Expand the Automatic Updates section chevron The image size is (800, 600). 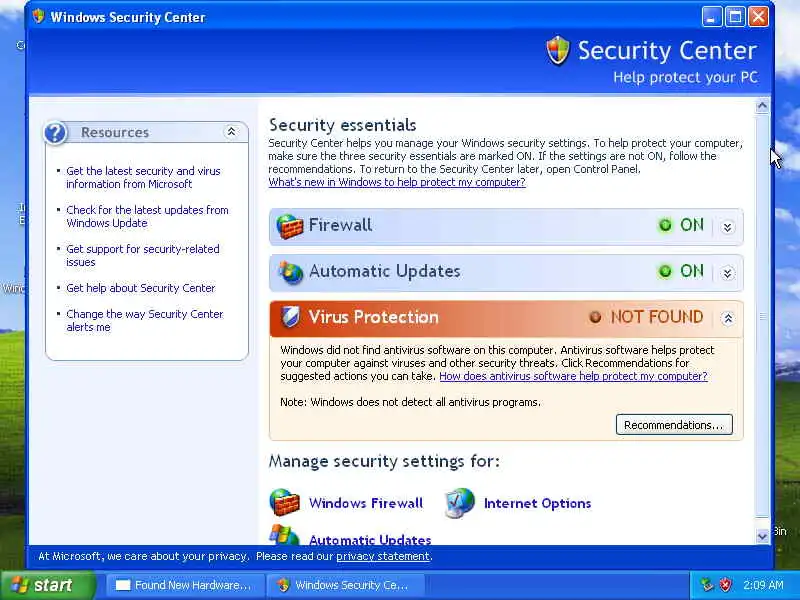(728, 273)
